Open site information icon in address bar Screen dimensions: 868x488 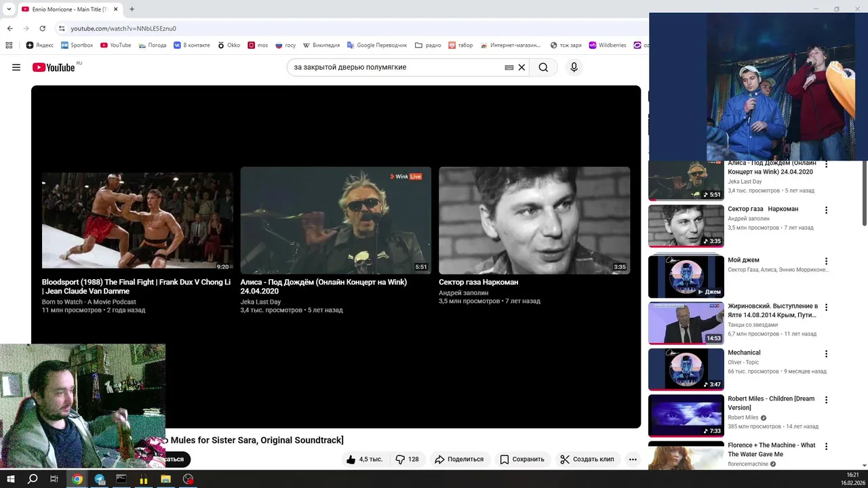(62, 28)
